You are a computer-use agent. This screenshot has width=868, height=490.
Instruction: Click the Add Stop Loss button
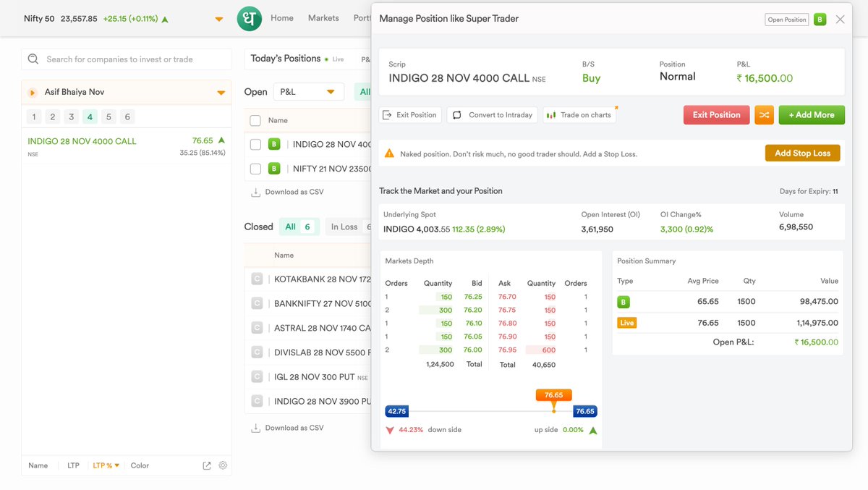point(803,153)
